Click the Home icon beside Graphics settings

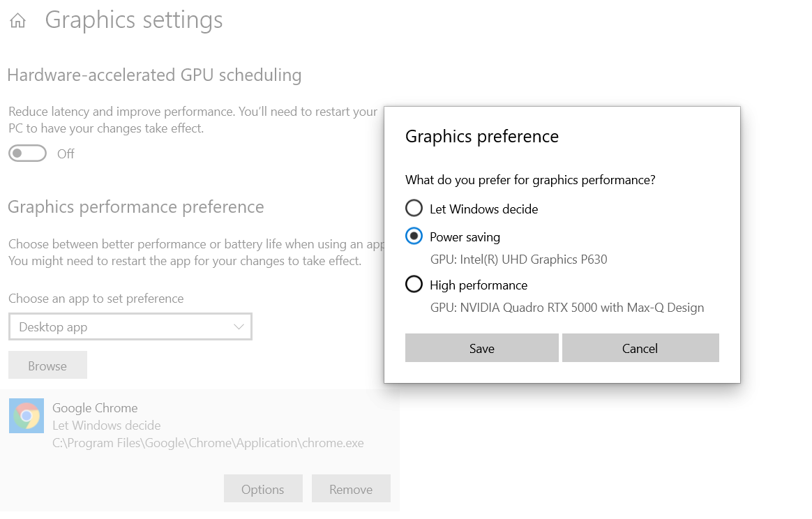point(17,21)
